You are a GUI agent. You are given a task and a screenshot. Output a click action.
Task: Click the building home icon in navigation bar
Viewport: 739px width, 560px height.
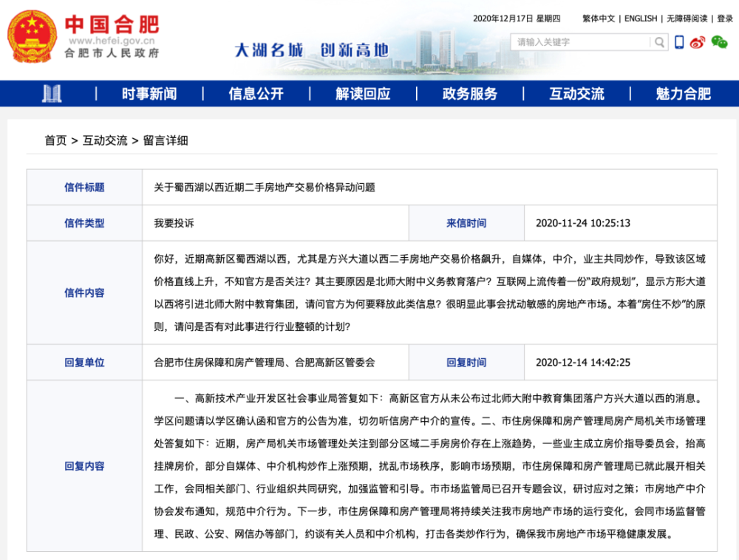pos(52,93)
